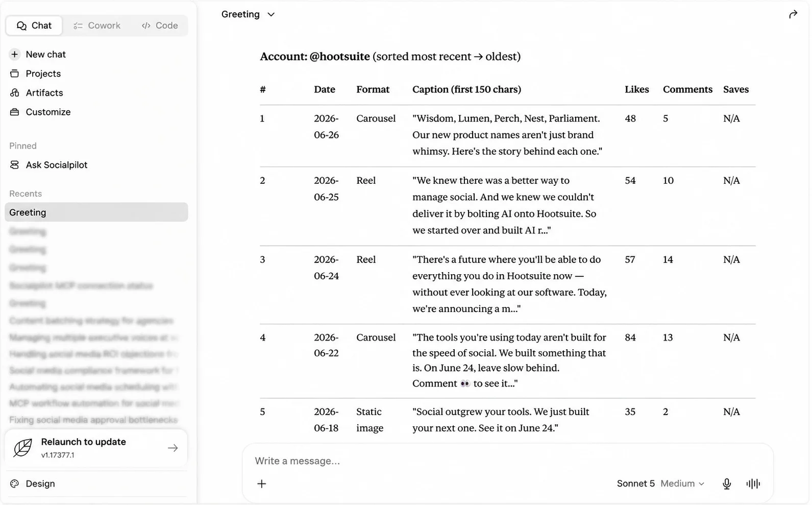Switch to the Chat tab
812x505 pixels.
34,26
